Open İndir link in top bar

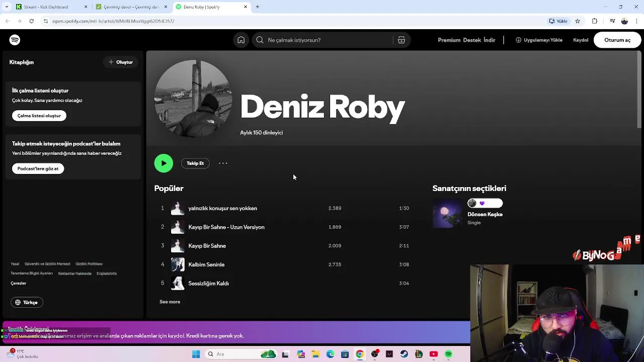pos(490,40)
